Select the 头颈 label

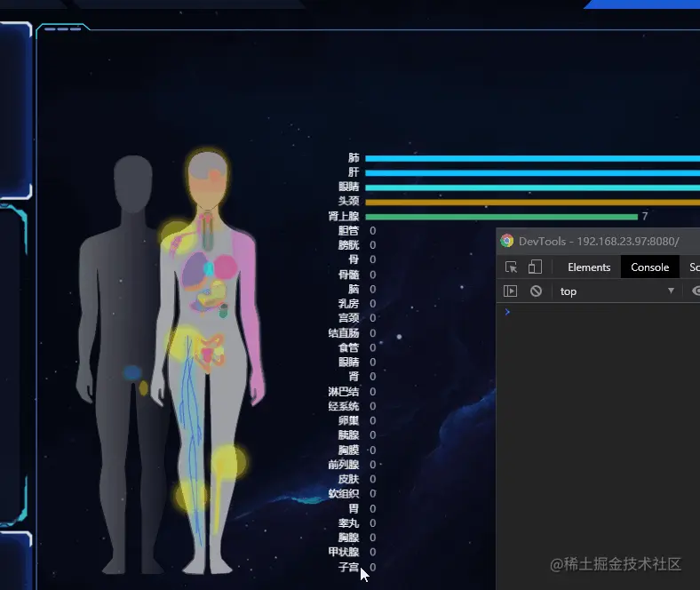348,201
